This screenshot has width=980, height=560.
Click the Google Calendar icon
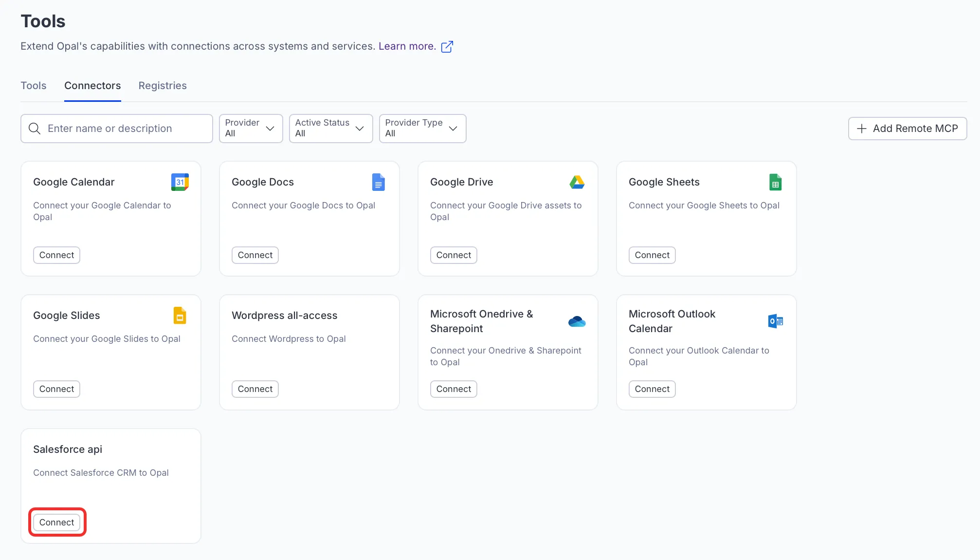coord(180,182)
